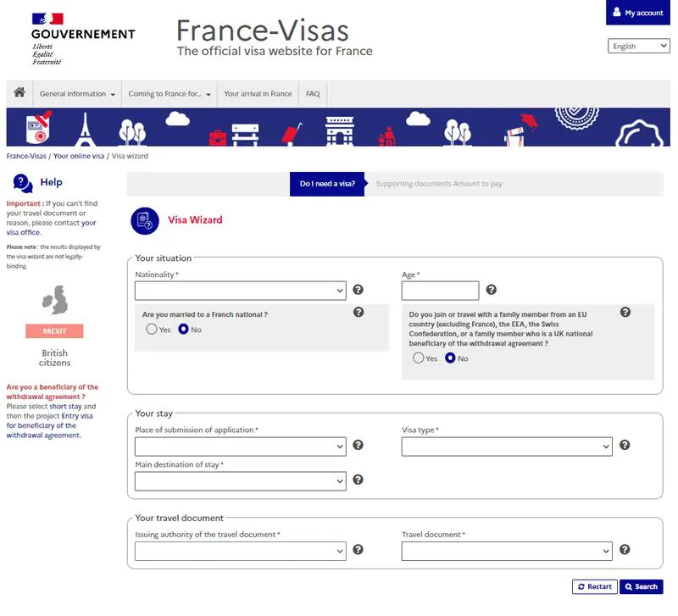Expand the Visa type dropdown
The height and width of the screenshot is (616, 678).
click(507, 447)
